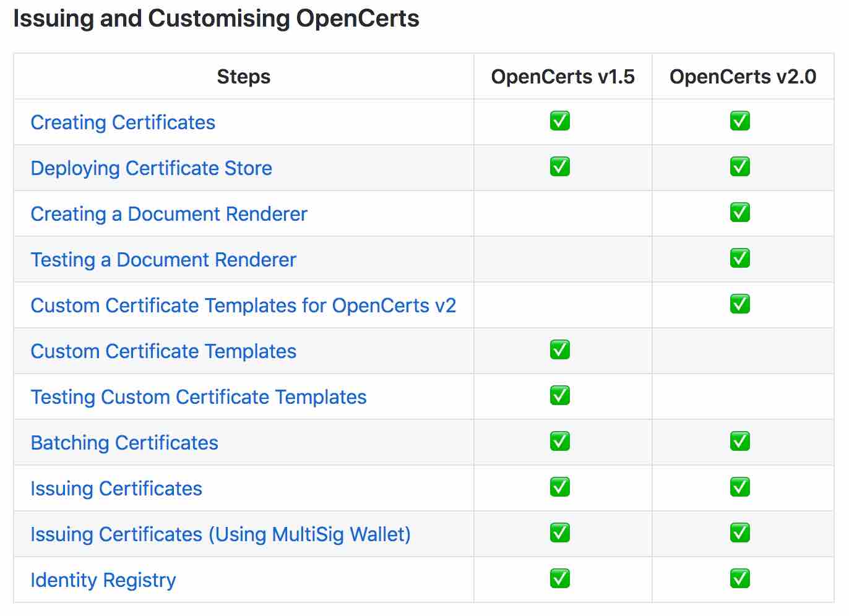This screenshot has width=849, height=616.
Task: Click the checkmark for Creating Certificates under v2.0
Action: pyautogui.click(x=741, y=121)
